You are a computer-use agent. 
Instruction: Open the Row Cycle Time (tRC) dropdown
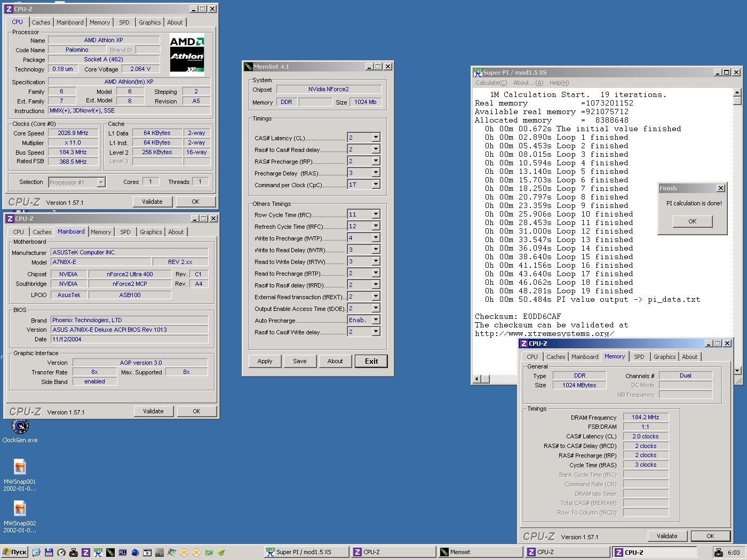pyautogui.click(x=376, y=214)
